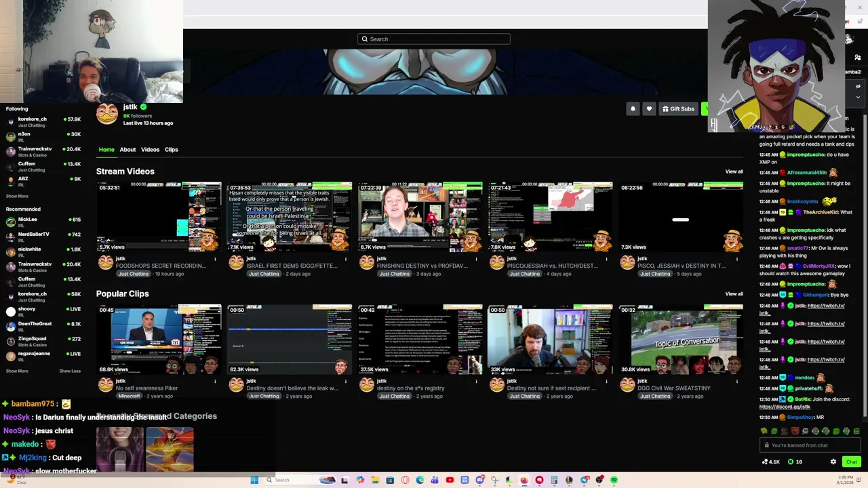Open Microsoft Edge from the taskbar
The height and width of the screenshot is (488, 868).
pos(420,480)
